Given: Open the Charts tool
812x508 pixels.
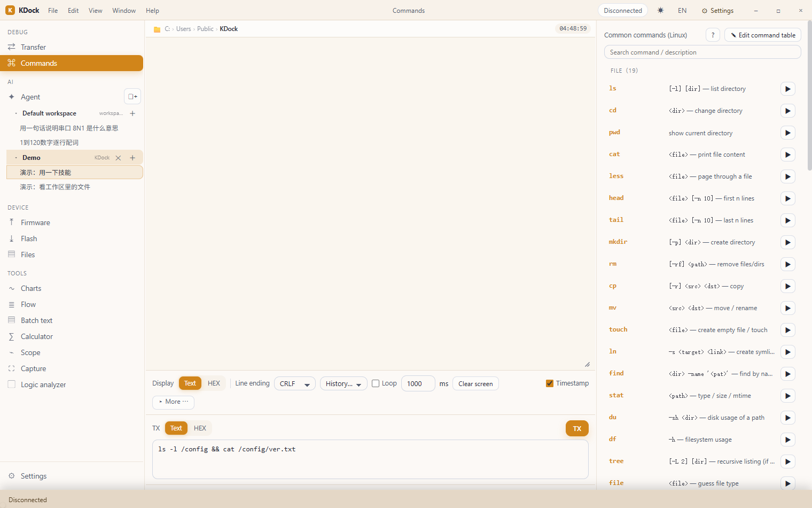Looking at the screenshot, I should click(x=72, y=288).
